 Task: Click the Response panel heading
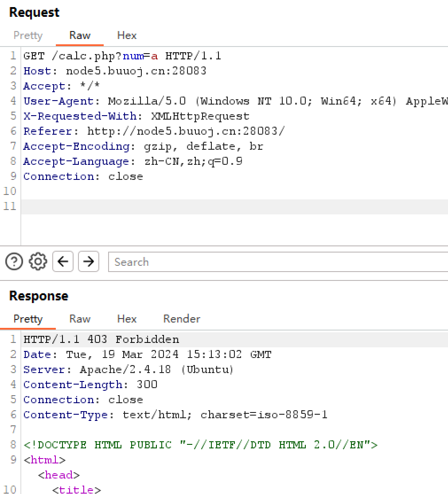click(x=39, y=296)
